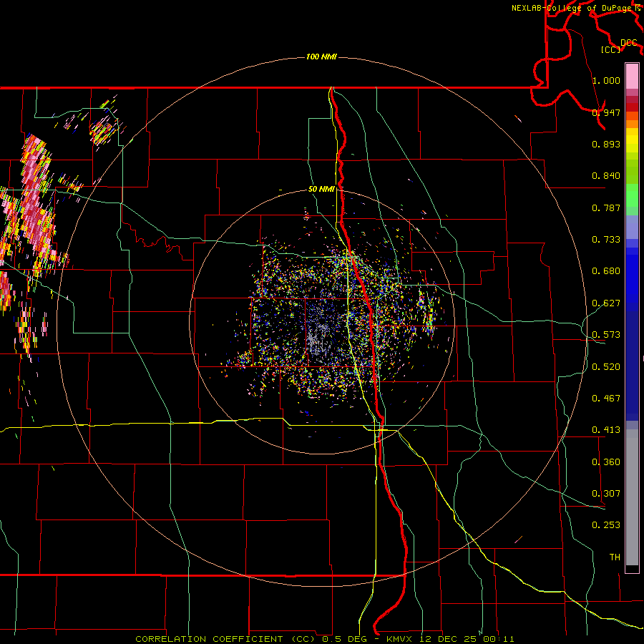Click the 0.573 scale value
Screen dimensions: 644x644
tap(606, 335)
